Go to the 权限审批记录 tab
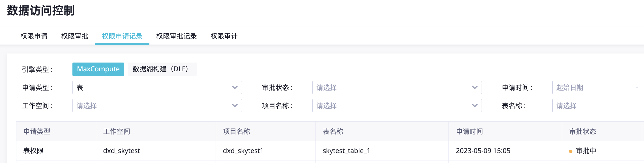644x163 pixels. [176, 36]
